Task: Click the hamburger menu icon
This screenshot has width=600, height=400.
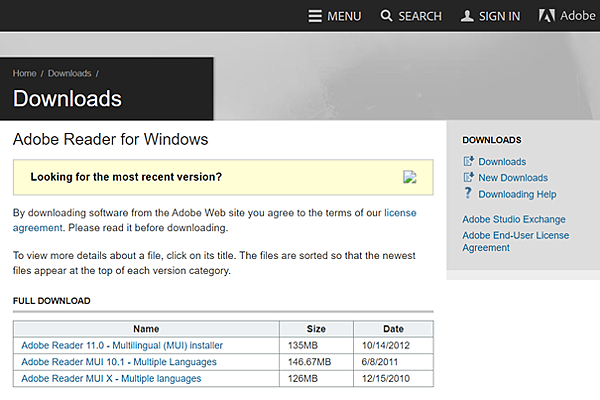Action: [x=315, y=16]
